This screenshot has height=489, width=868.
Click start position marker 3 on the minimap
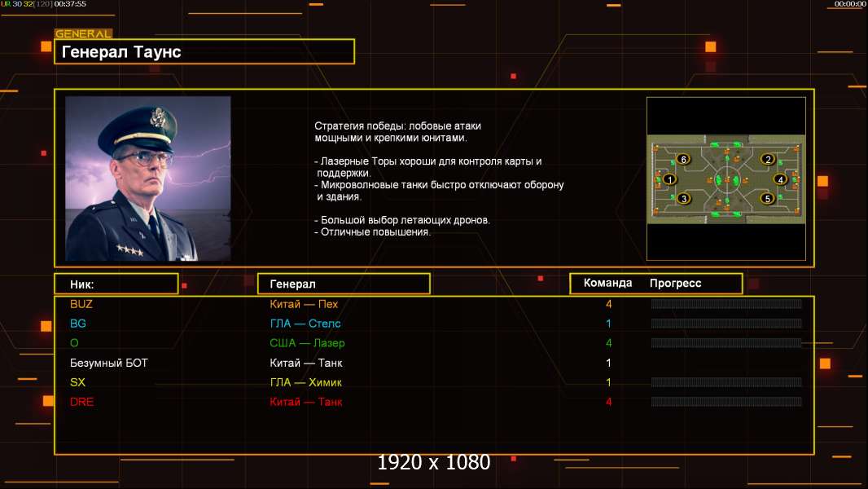point(684,198)
